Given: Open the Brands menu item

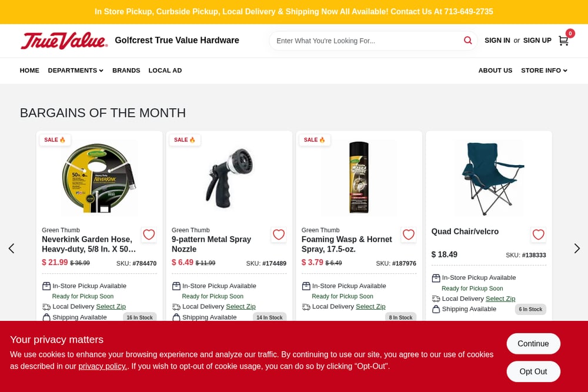Looking at the screenshot, I should 126,71.
